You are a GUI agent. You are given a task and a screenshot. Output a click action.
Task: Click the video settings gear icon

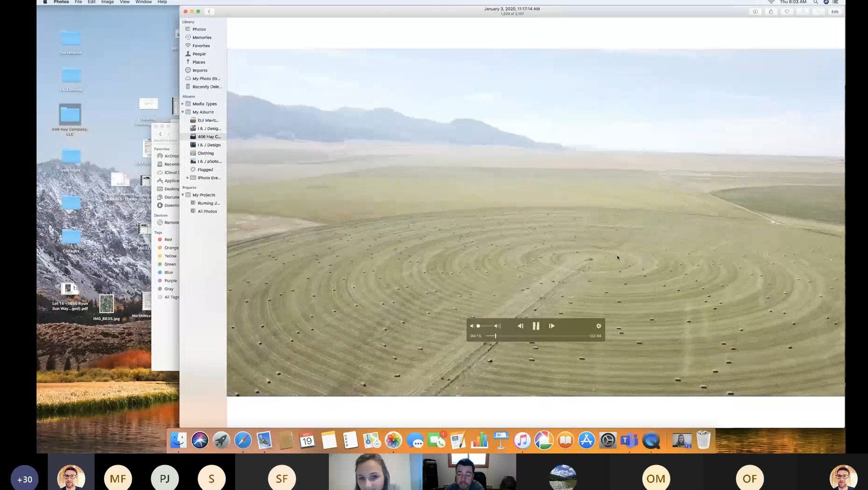[x=598, y=326]
